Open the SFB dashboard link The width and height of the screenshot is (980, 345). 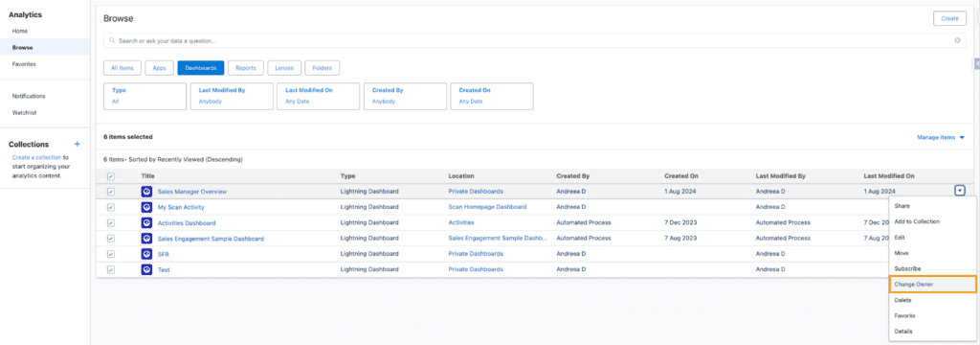pos(163,254)
